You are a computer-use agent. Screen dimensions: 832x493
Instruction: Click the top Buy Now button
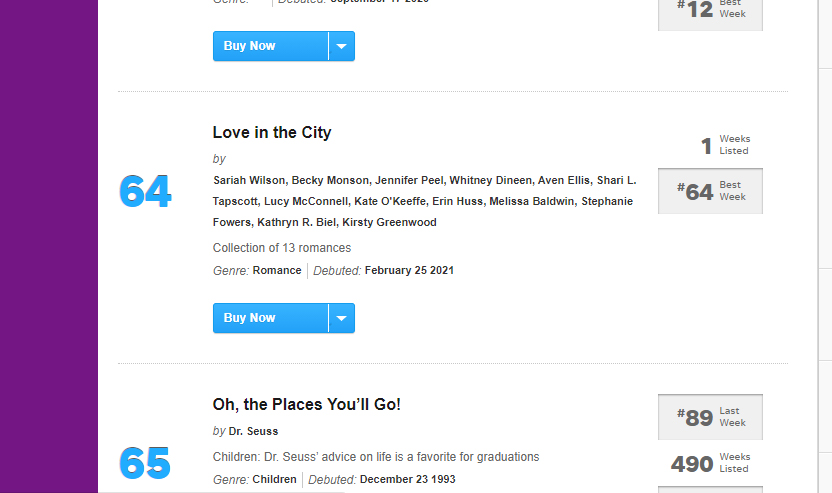pos(270,46)
